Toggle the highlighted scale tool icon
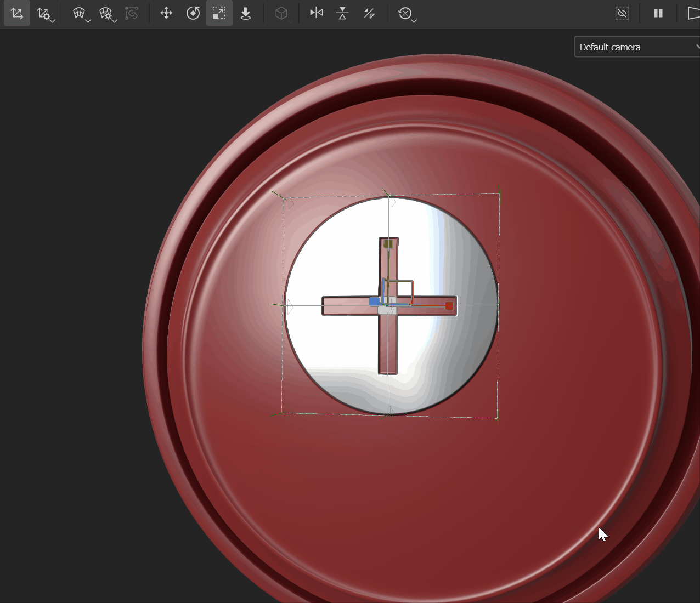The height and width of the screenshot is (603, 700). (219, 13)
